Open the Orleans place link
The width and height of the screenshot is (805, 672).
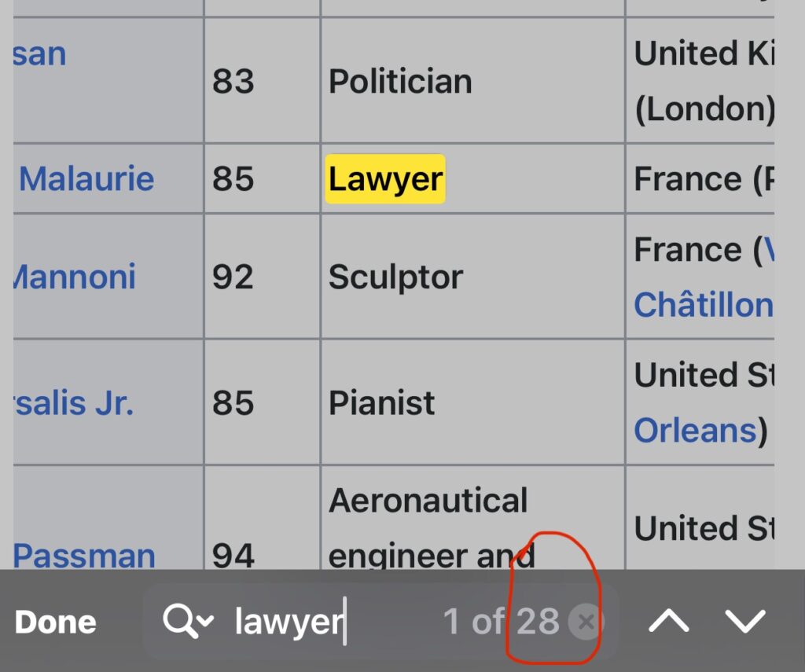695,430
